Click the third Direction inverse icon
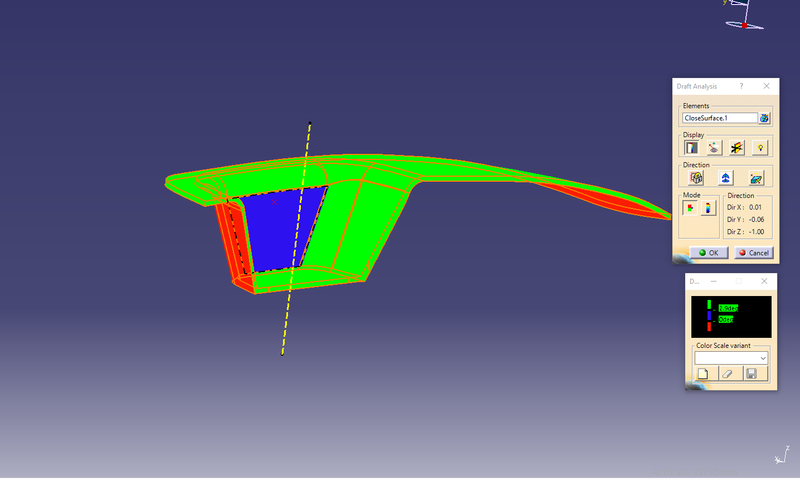Image resolution: width=800 pixels, height=480 pixels. (x=757, y=177)
